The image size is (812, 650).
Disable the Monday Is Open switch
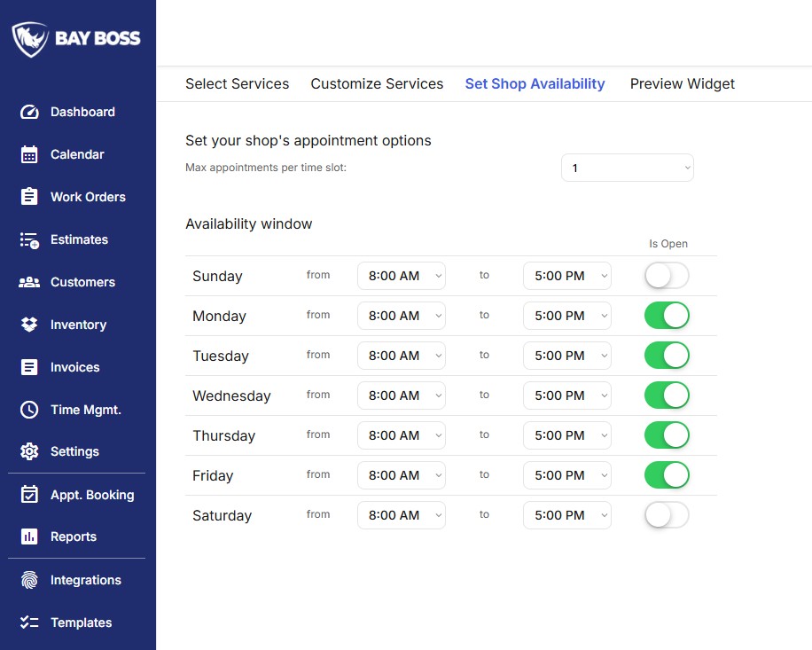point(666,315)
